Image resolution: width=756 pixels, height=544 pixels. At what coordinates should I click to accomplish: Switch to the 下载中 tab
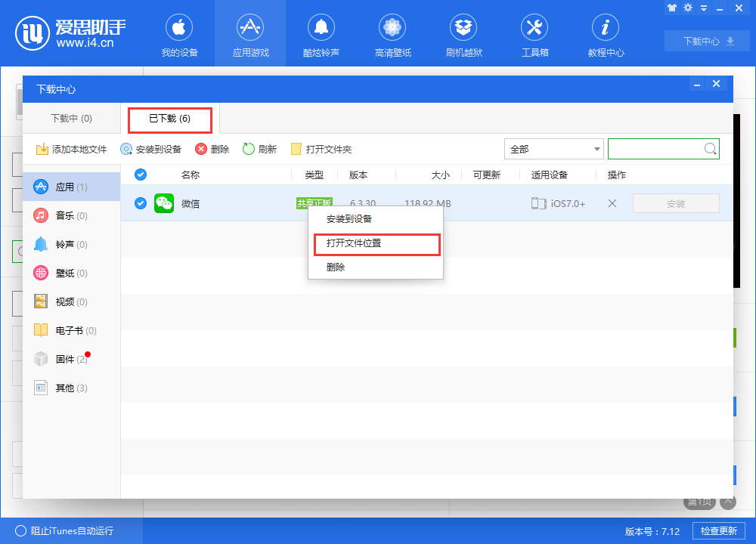72,119
